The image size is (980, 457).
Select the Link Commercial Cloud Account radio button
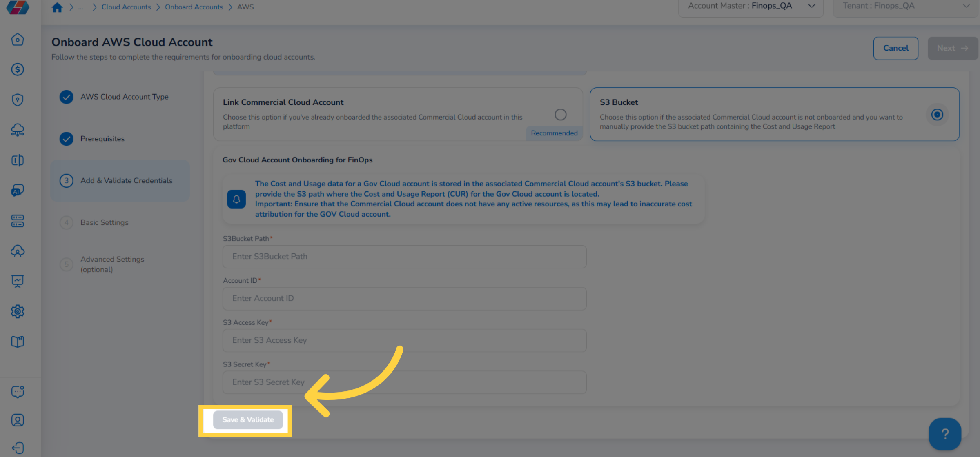pos(561,115)
